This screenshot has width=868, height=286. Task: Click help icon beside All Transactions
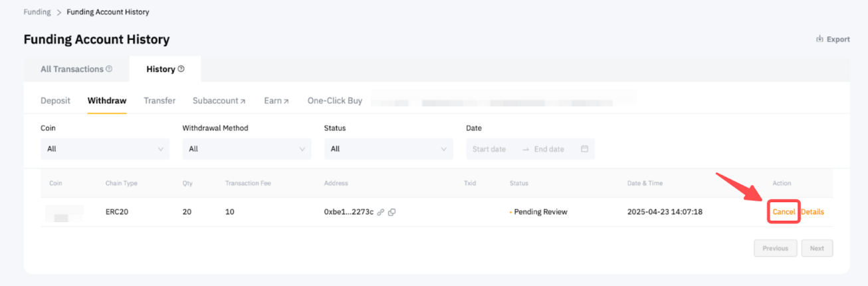pos(109,69)
